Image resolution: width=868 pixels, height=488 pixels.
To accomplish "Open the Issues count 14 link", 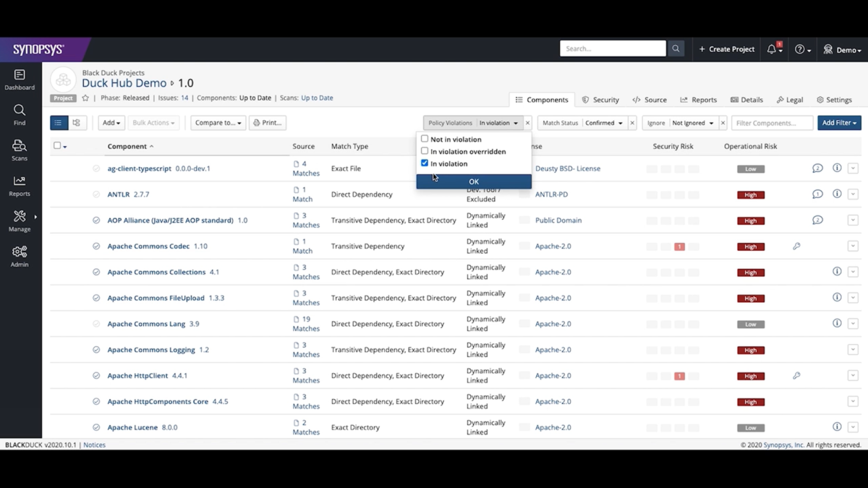I will pyautogui.click(x=184, y=98).
